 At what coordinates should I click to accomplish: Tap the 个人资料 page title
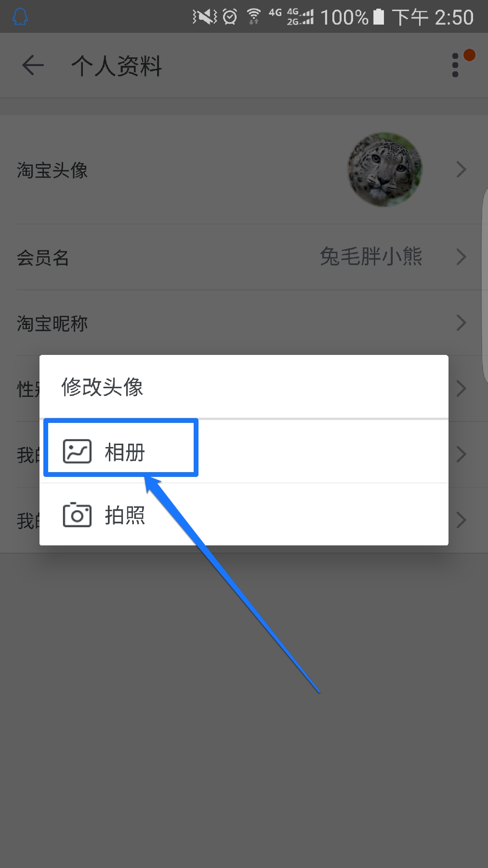coord(117,66)
